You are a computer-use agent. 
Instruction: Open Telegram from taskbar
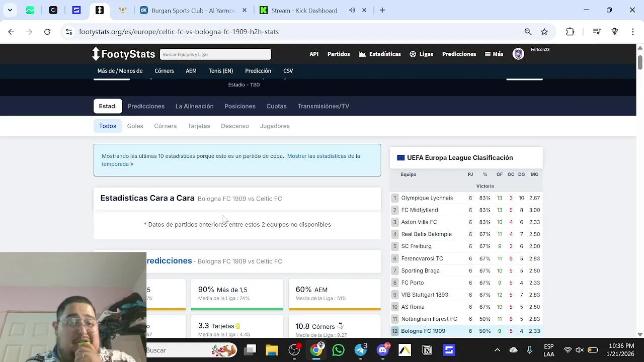coord(361,350)
